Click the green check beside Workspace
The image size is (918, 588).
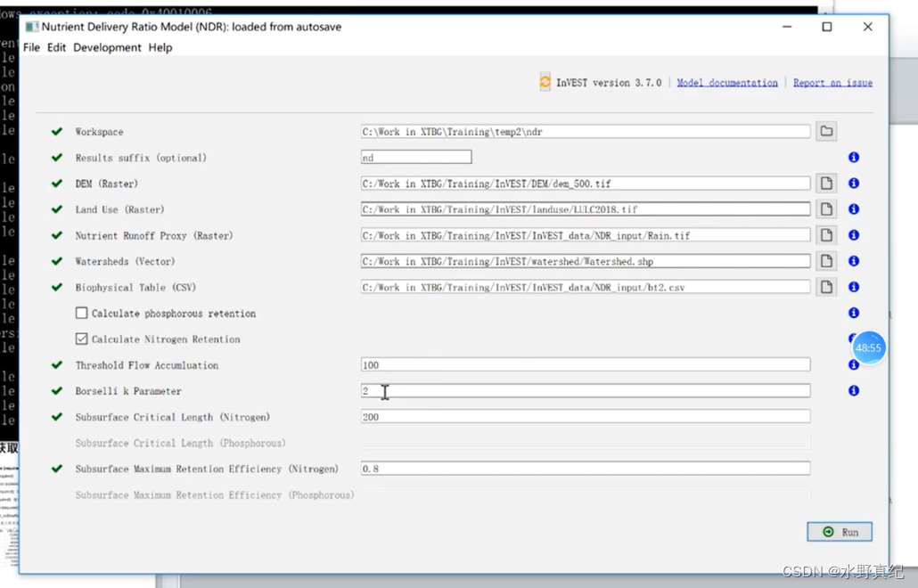57,131
